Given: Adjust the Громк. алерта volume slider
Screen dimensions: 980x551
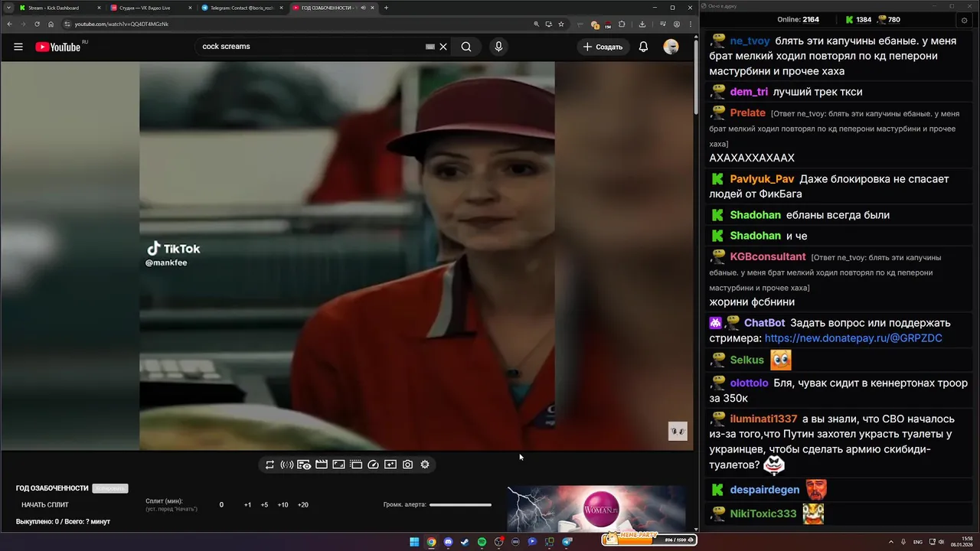Looking at the screenshot, I should (x=460, y=505).
